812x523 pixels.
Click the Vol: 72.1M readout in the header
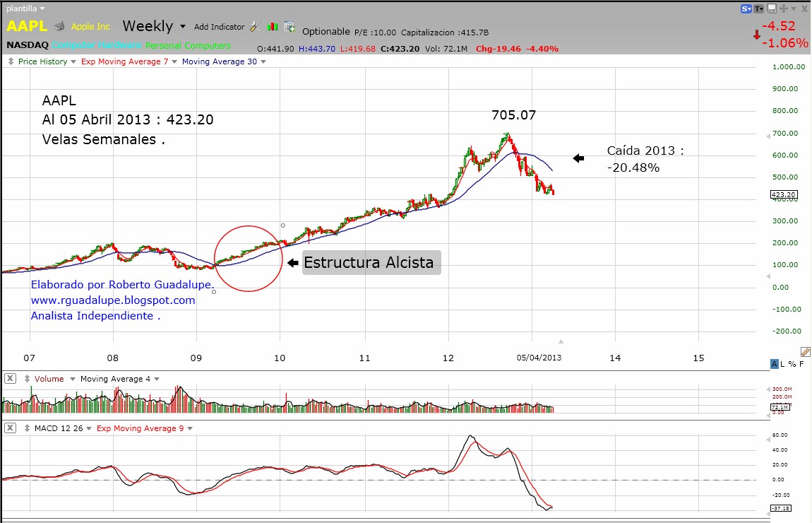click(x=446, y=49)
